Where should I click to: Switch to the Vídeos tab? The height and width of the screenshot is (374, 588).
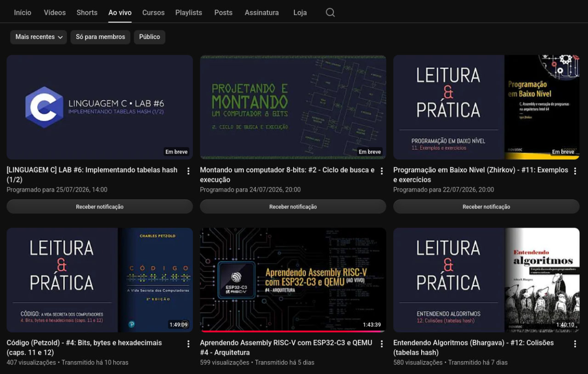click(x=55, y=13)
